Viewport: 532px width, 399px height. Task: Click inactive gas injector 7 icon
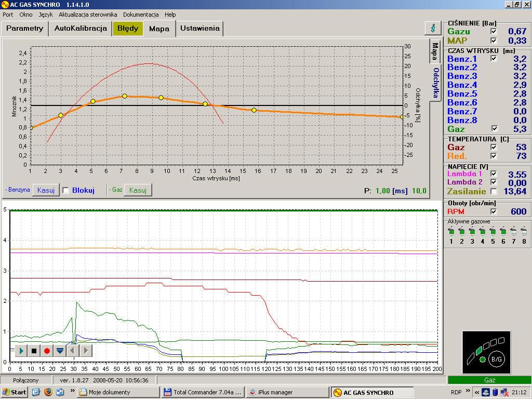514,232
